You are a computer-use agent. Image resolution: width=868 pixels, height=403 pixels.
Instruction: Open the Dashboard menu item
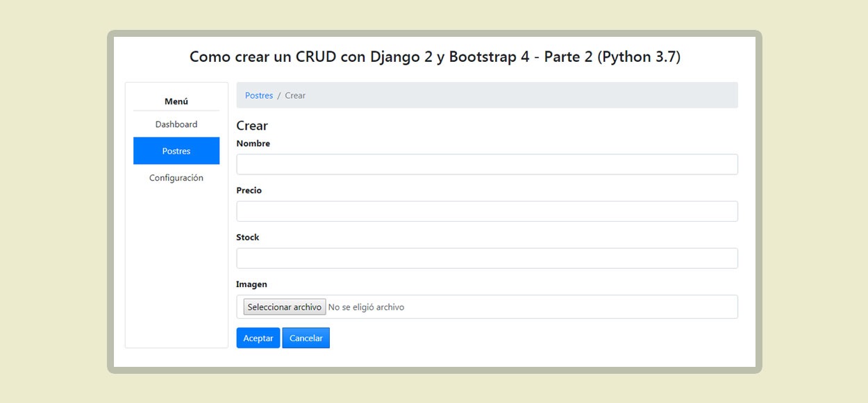coord(176,124)
